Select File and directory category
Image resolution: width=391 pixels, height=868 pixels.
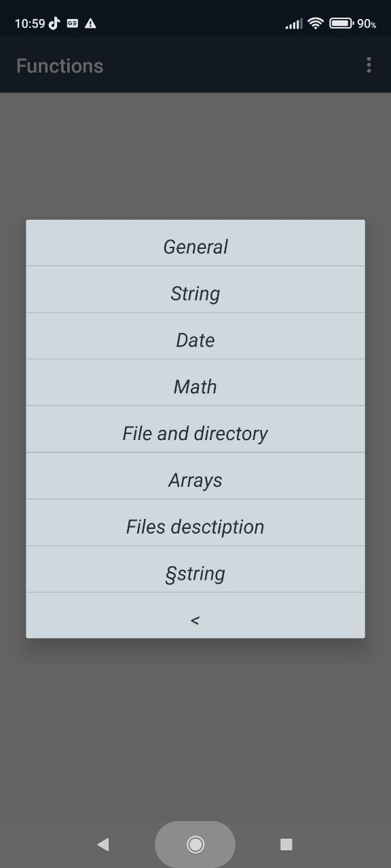coord(195,433)
